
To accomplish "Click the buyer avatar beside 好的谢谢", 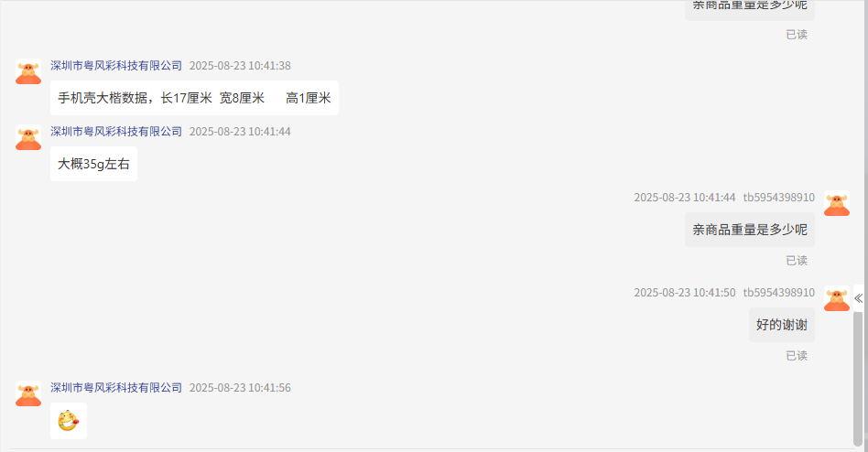I will click(x=837, y=299).
